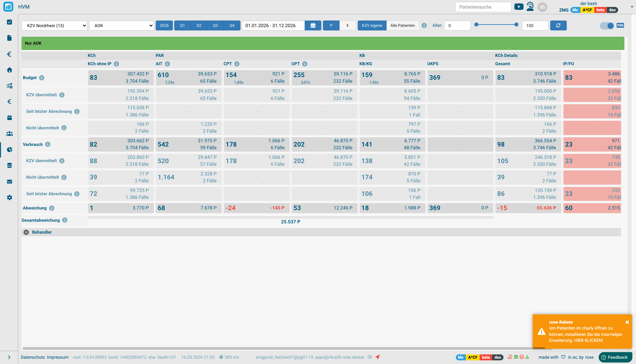Open the document icon in sidebar
This screenshot has height=364, width=636.
click(x=9, y=38)
